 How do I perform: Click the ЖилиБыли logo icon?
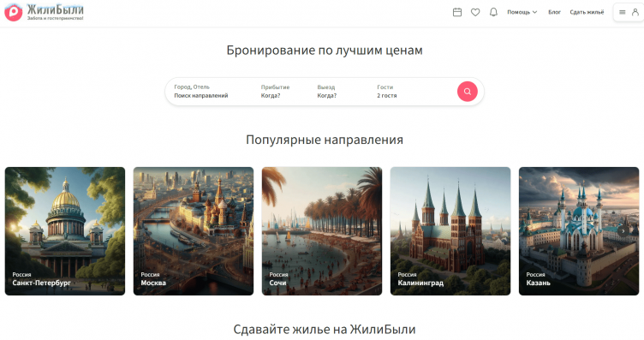(13, 12)
